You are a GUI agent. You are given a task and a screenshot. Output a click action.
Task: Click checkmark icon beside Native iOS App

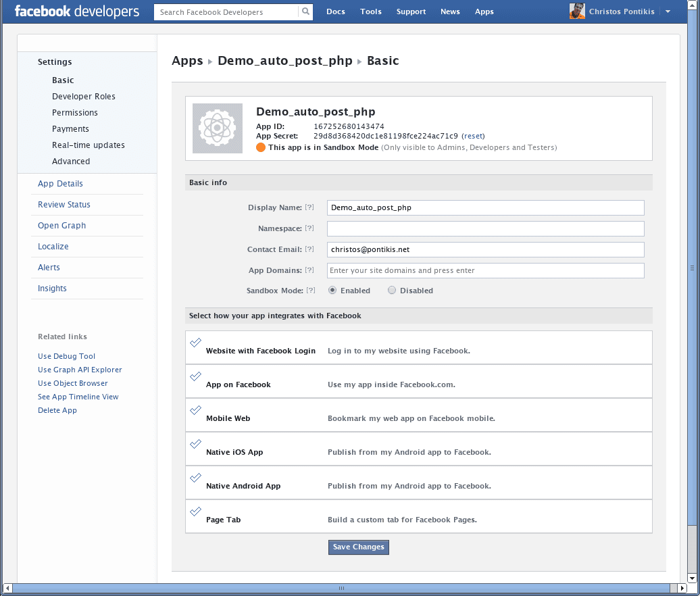(195, 444)
